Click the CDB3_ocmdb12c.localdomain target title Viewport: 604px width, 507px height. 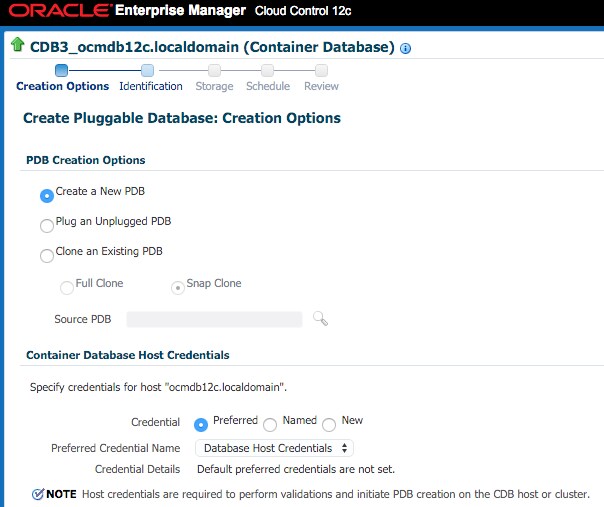pos(212,47)
